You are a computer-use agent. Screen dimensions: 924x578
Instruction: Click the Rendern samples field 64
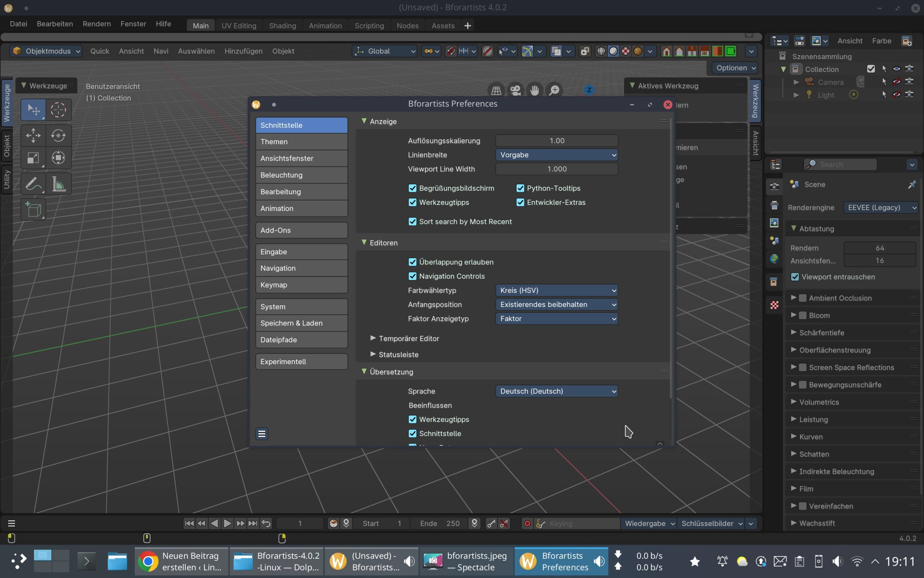(x=880, y=248)
